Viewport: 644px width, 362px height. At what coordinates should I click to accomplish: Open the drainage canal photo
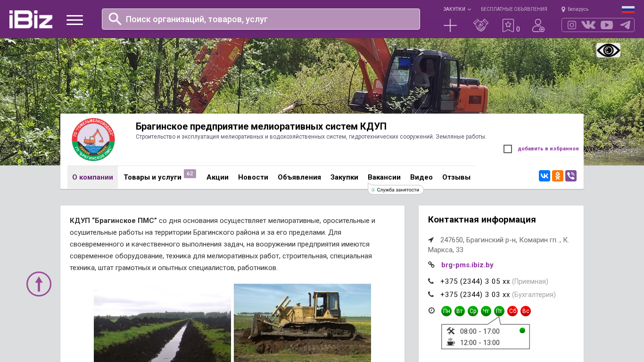coord(162,323)
